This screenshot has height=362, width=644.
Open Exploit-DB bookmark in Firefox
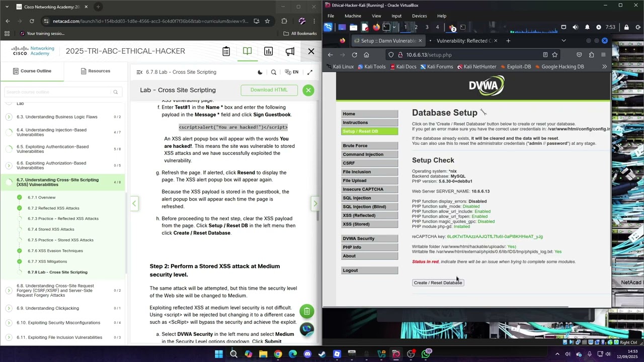pos(515,66)
